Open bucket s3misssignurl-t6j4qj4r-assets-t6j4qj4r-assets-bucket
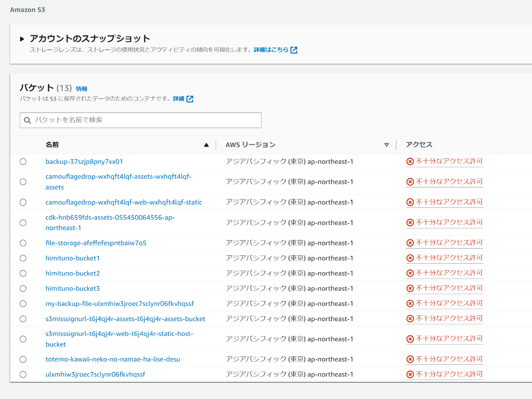The height and width of the screenshot is (399, 532). click(x=125, y=319)
